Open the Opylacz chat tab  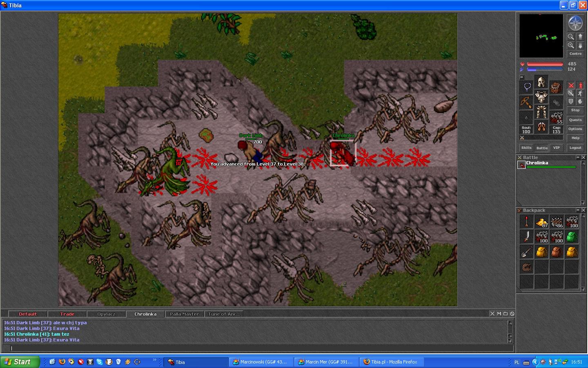click(106, 314)
